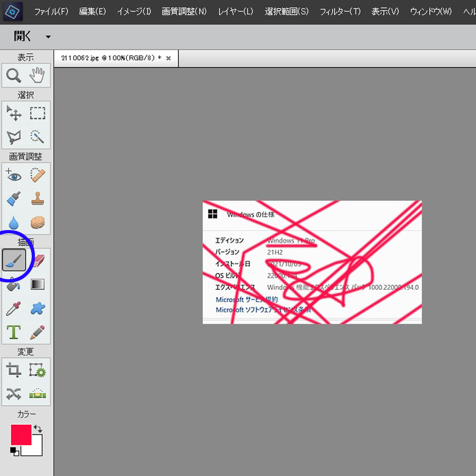The width and height of the screenshot is (476, 476).
Task: Open the 画質調整(N) menu
Action: tap(184, 12)
